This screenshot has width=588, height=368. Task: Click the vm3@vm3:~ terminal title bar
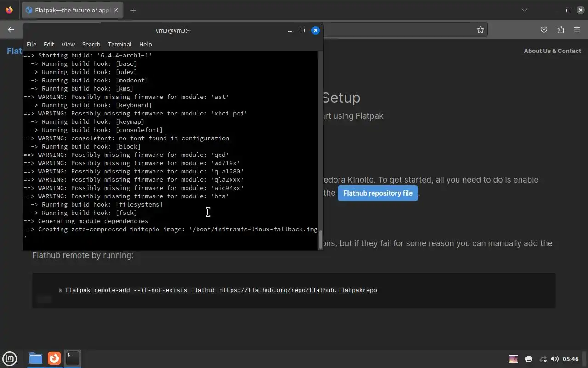click(x=173, y=30)
